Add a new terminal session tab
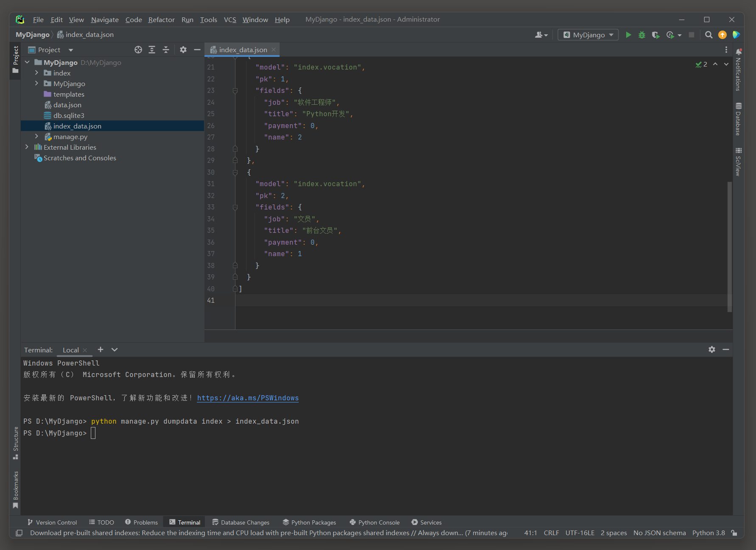The width and height of the screenshot is (756, 550). click(x=101, y=349)
